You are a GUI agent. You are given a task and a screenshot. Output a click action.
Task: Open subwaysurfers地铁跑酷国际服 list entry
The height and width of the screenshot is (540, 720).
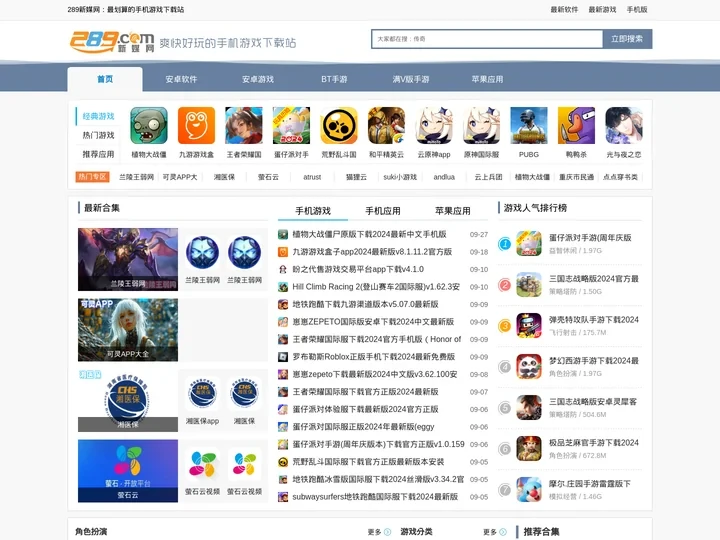375,497
